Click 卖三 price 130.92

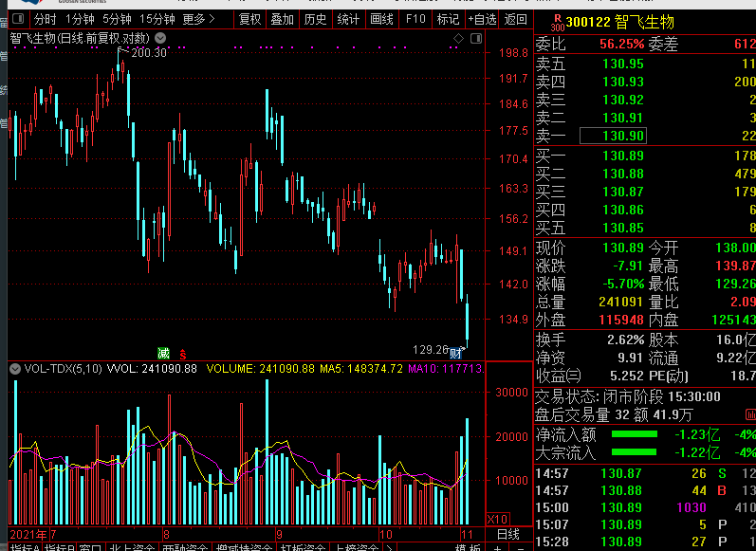point(623,100)
